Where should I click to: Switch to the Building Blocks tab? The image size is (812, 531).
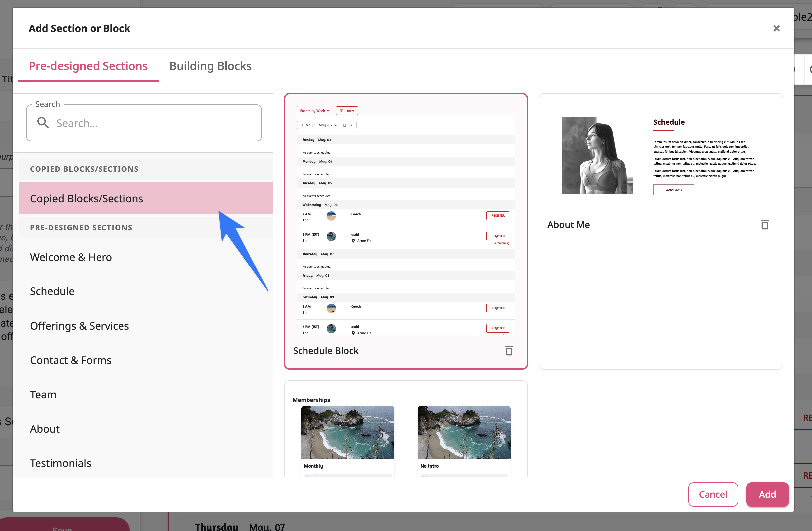coord(210,66)
